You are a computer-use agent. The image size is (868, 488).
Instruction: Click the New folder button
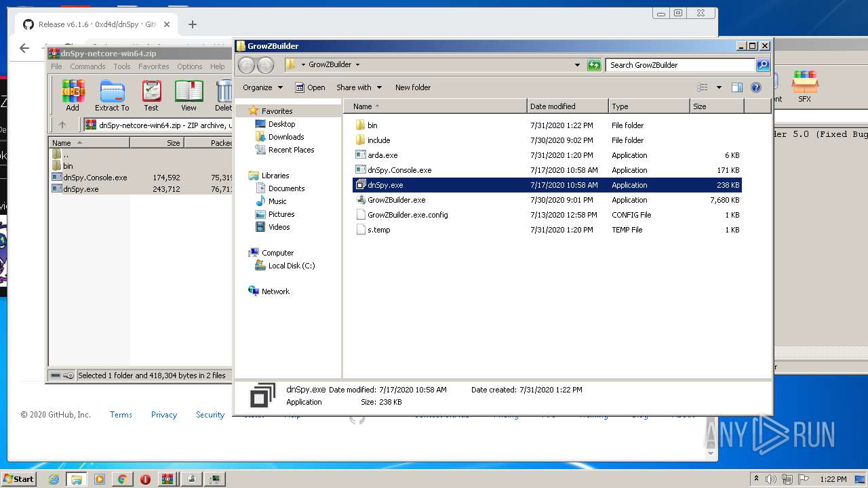pos(413,87)
